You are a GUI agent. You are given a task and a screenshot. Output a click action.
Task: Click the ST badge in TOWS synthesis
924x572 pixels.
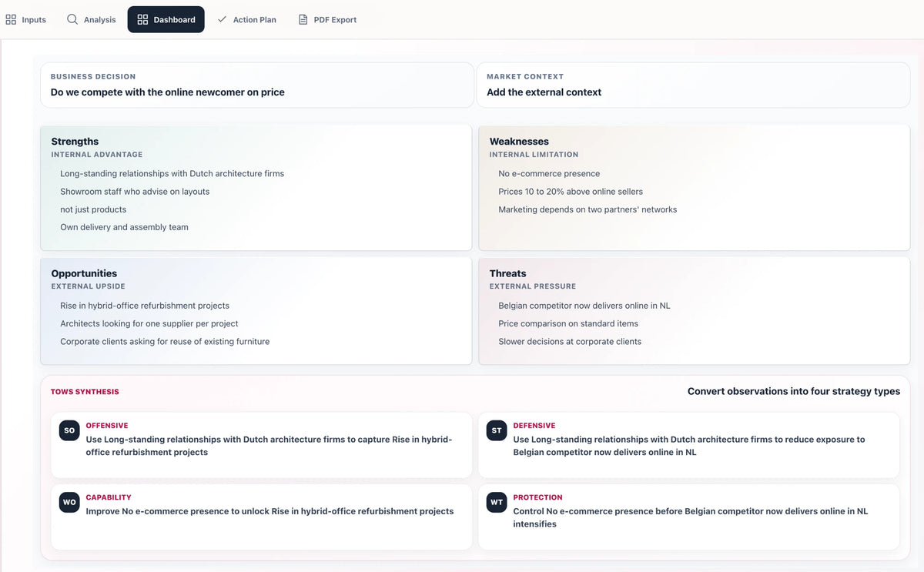point(497,430)
